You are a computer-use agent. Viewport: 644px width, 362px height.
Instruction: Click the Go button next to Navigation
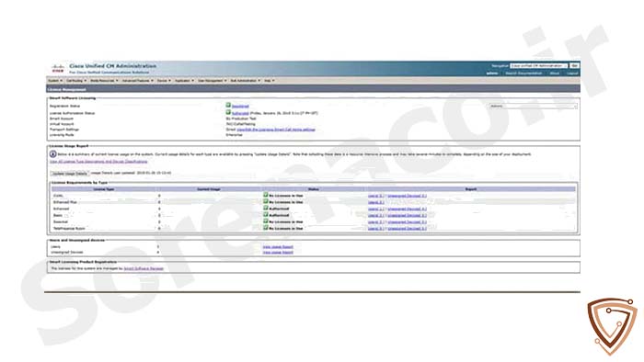point(575,65)
